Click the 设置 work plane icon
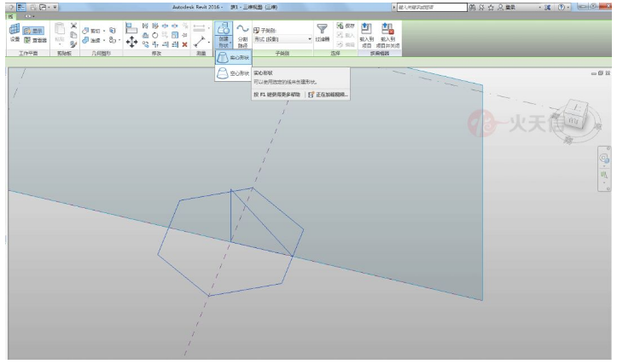The image size is (617, 364). 15,32
